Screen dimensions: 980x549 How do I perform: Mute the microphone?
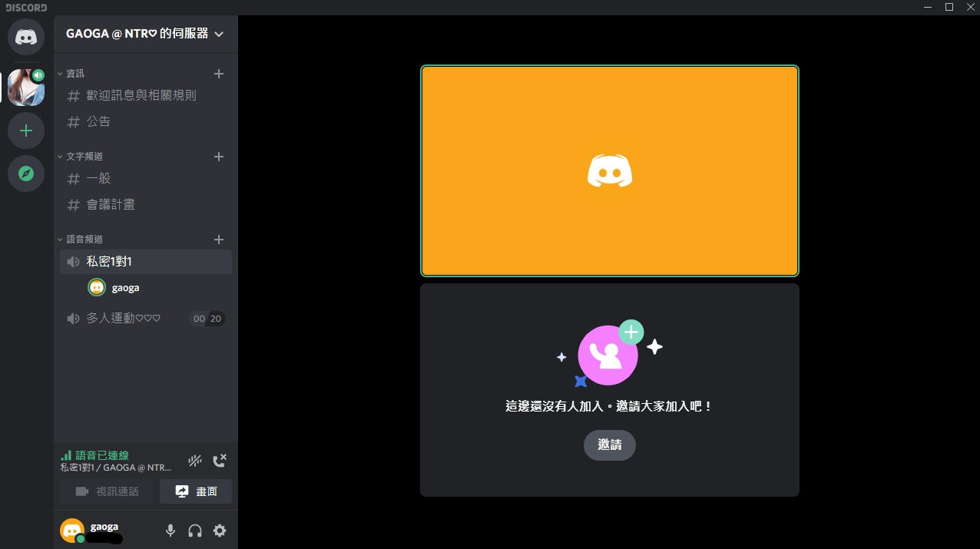pyautogui.click(x=171, y=531)
